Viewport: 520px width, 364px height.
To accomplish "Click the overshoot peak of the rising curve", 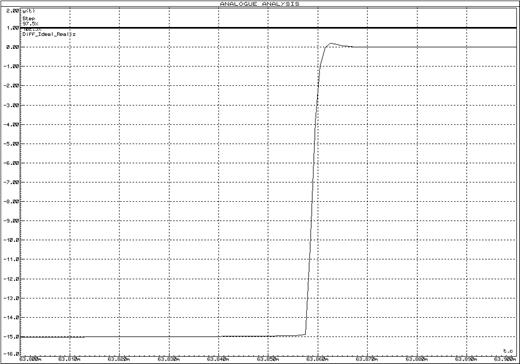I will 331,43.
